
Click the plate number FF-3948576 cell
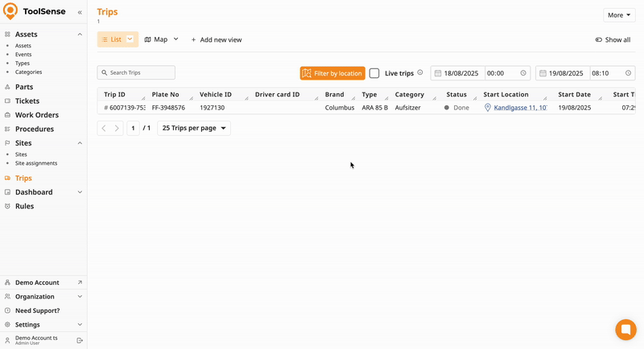[x=168, y=108]
